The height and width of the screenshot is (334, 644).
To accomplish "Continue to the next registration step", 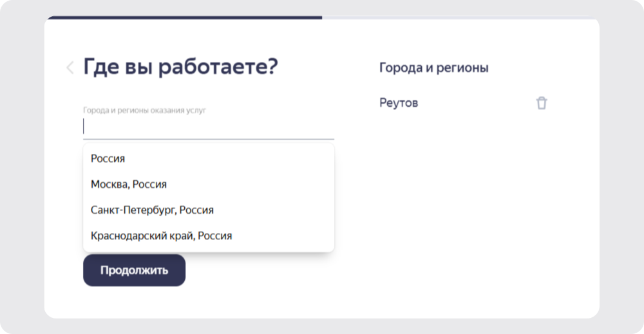I will 135,270.
